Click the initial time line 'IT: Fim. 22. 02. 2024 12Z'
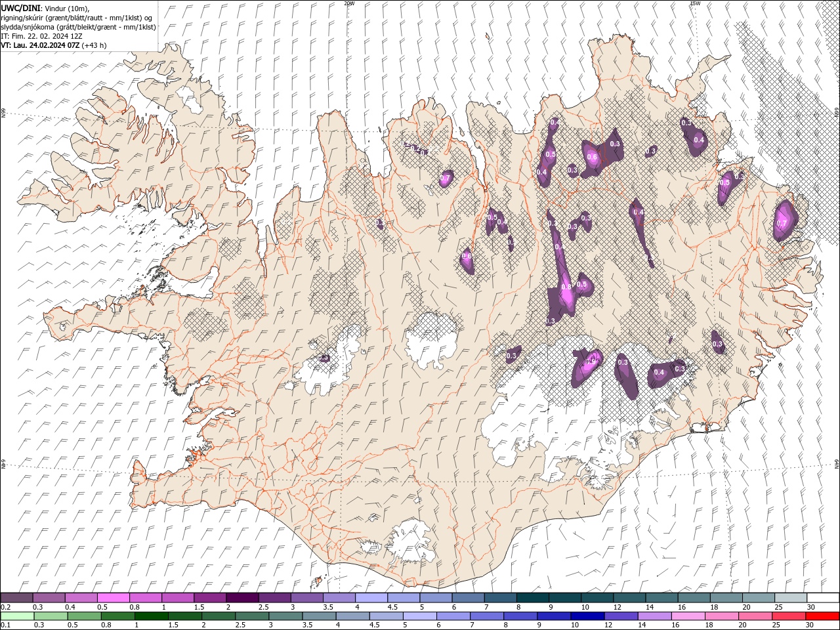 click(x=41, y=36)
